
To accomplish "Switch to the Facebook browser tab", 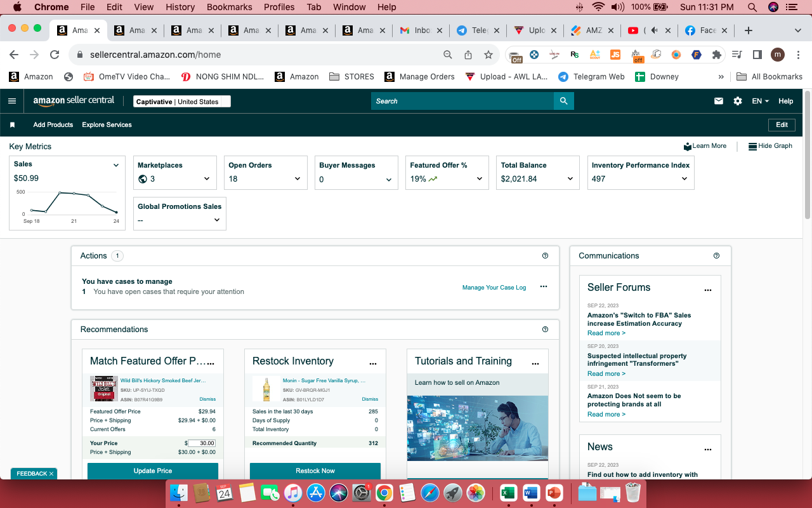I will tap(705, 30).
